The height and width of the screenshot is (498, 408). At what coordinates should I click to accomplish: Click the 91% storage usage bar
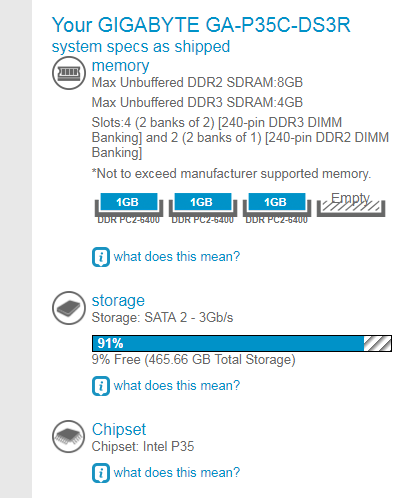tap(242, 343)
